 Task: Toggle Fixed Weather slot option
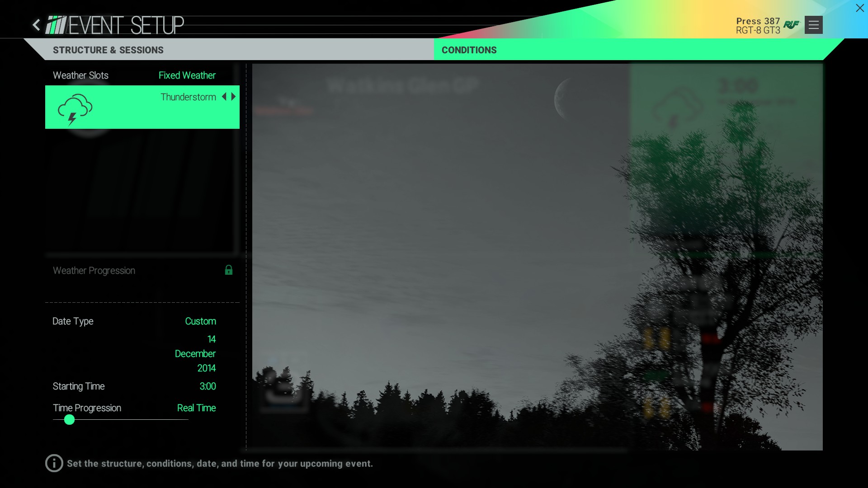click(x=187, y=75)
